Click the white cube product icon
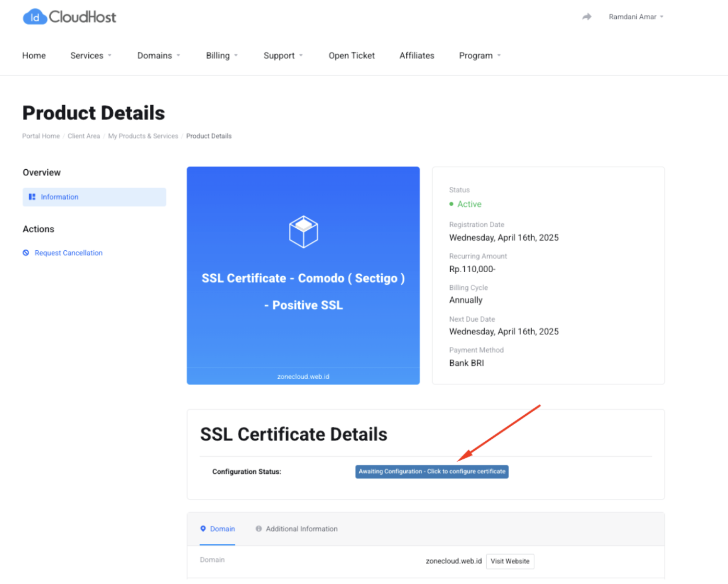The image size is (728, 584). (303, 231)
